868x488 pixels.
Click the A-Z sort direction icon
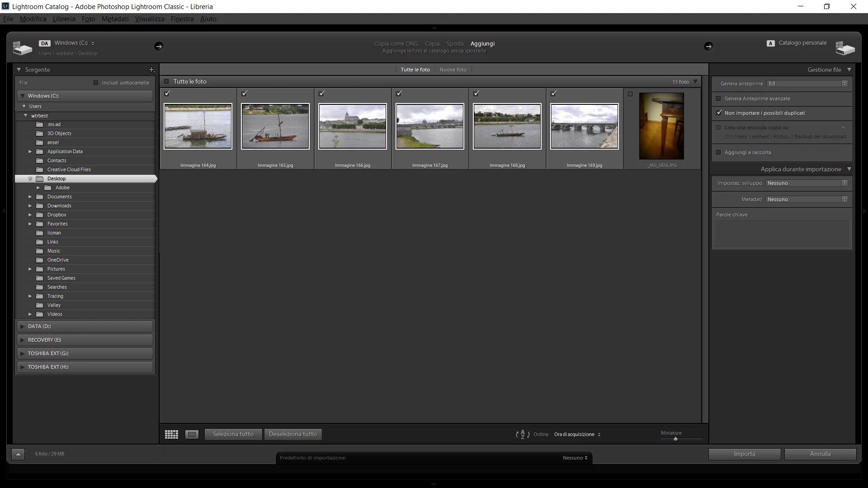[522, 434]
